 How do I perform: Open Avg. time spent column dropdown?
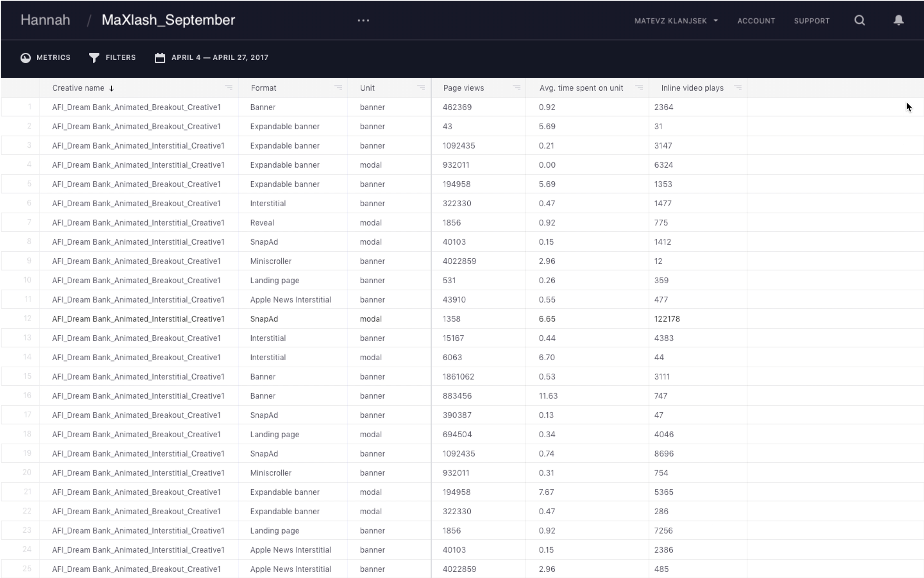639,88
